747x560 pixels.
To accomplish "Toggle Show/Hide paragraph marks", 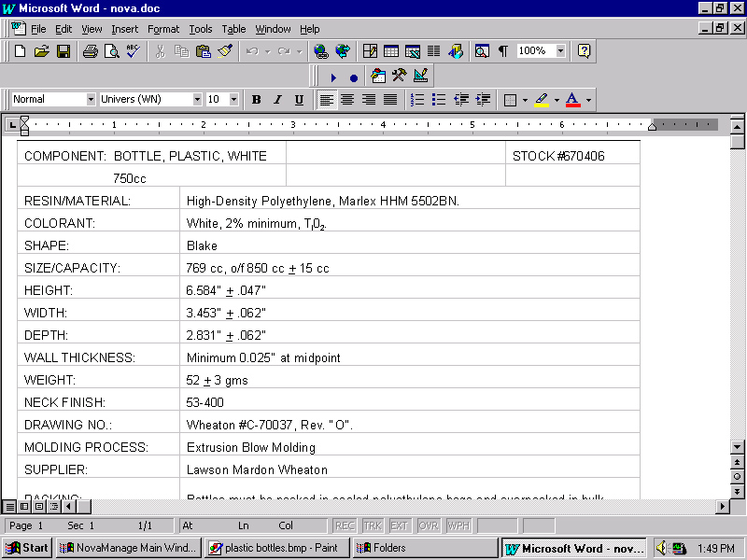I will click(503, 51).
